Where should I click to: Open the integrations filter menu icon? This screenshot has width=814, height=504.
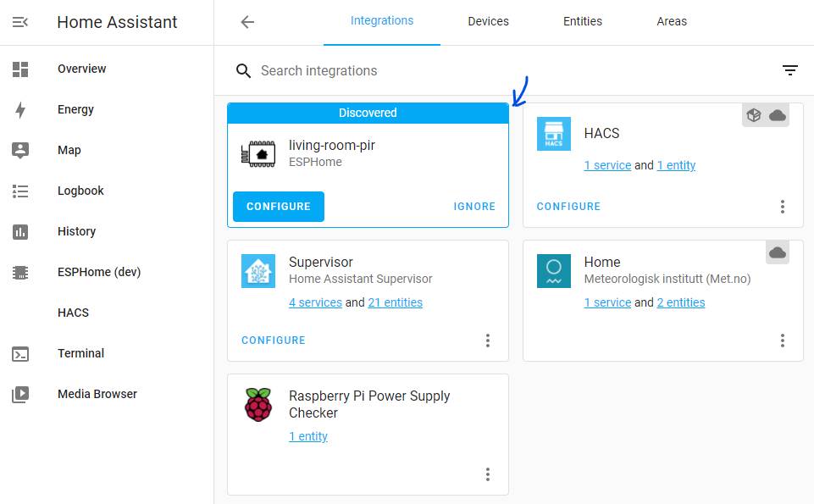coord(790,70)
